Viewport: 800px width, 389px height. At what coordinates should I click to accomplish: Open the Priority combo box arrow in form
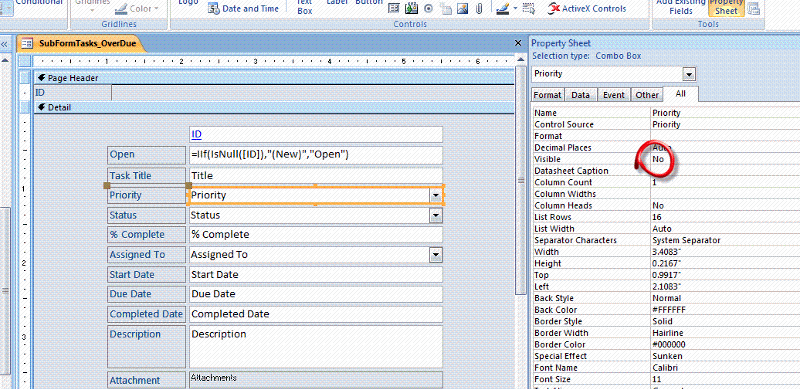(x=435, y=195)
